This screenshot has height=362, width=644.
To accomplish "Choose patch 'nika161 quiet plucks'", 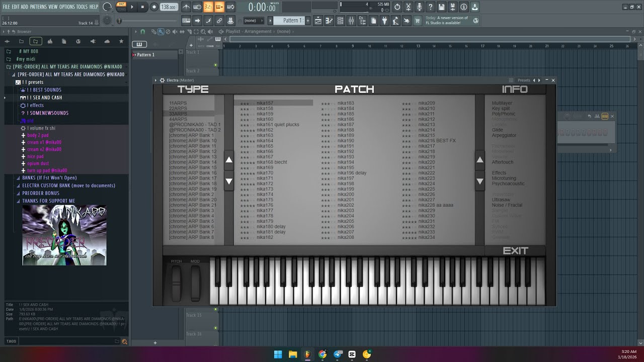I will point(278,125).
